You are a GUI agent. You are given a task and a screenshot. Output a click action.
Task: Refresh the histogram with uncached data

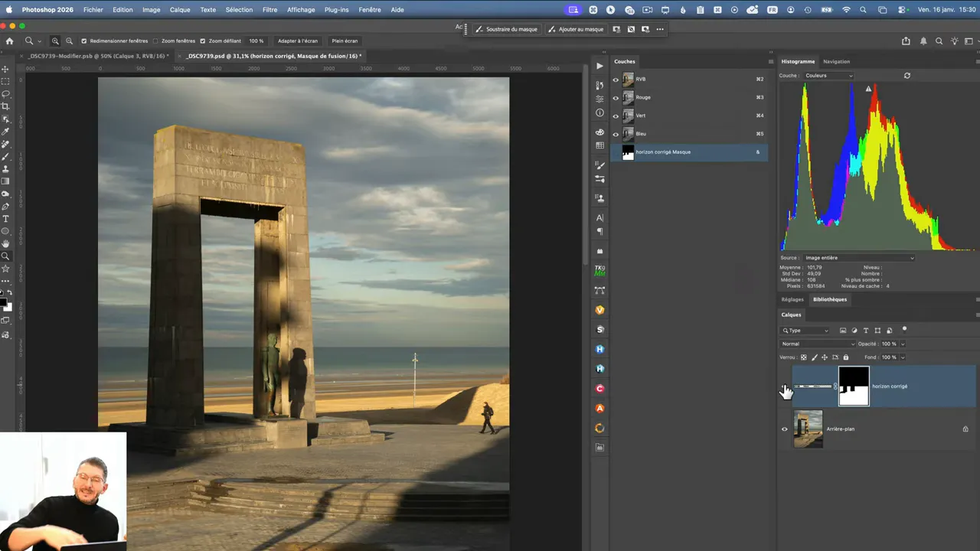pos(907,76)
